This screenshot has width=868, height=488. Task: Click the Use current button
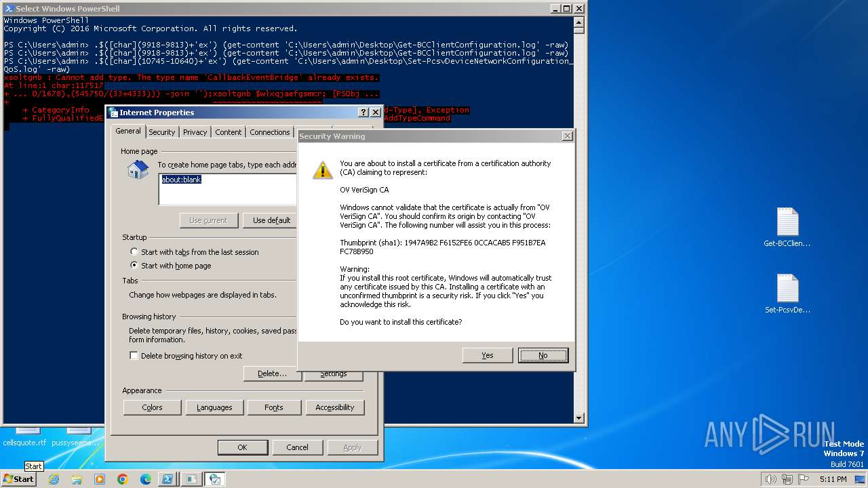click(208, 220)
